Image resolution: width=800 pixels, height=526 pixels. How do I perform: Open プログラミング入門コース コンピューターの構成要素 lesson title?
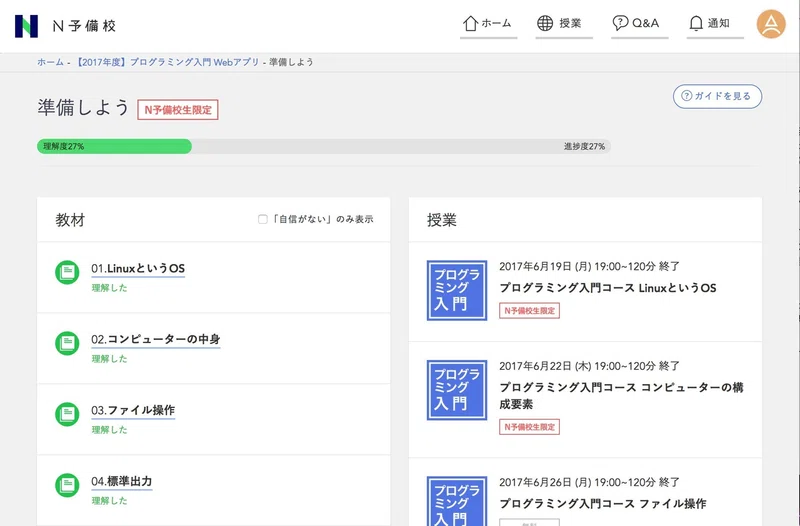621,396
